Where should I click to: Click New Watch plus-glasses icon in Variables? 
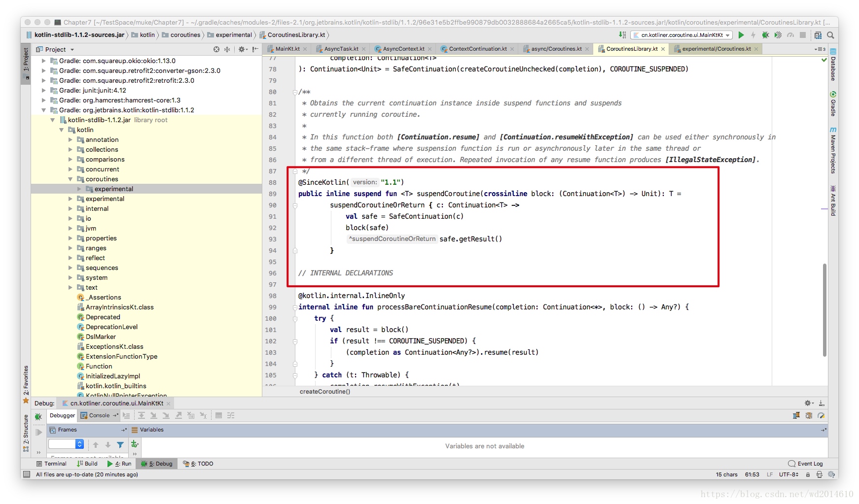pos(135,444)
